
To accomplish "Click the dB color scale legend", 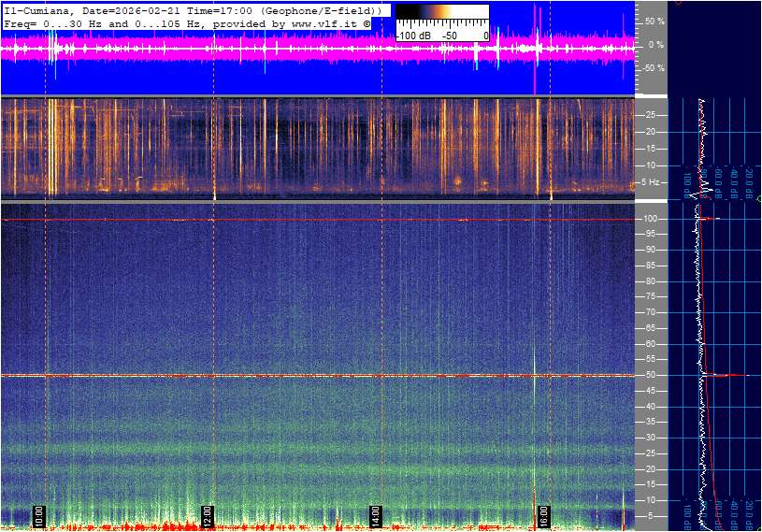I will point(441,22).
